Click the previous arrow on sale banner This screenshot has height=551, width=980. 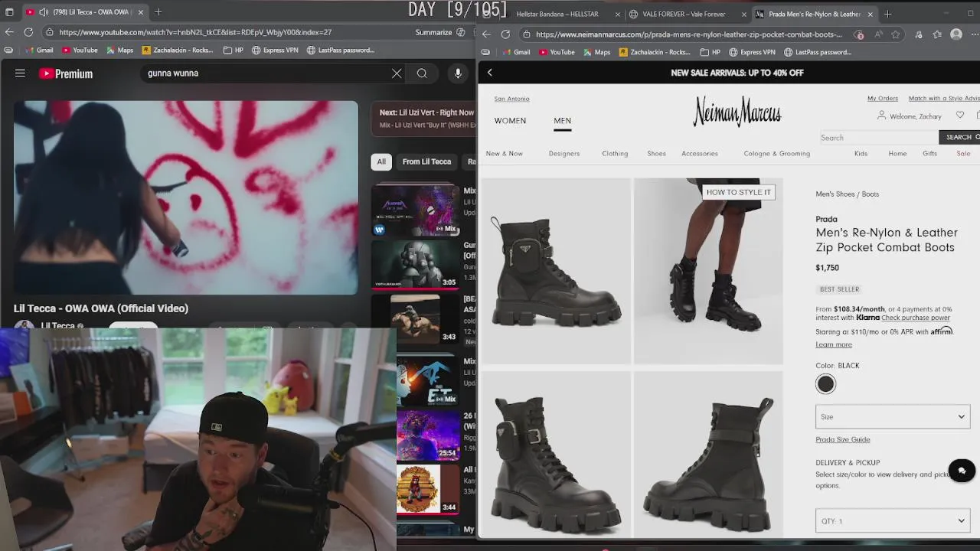pos(490,73)
